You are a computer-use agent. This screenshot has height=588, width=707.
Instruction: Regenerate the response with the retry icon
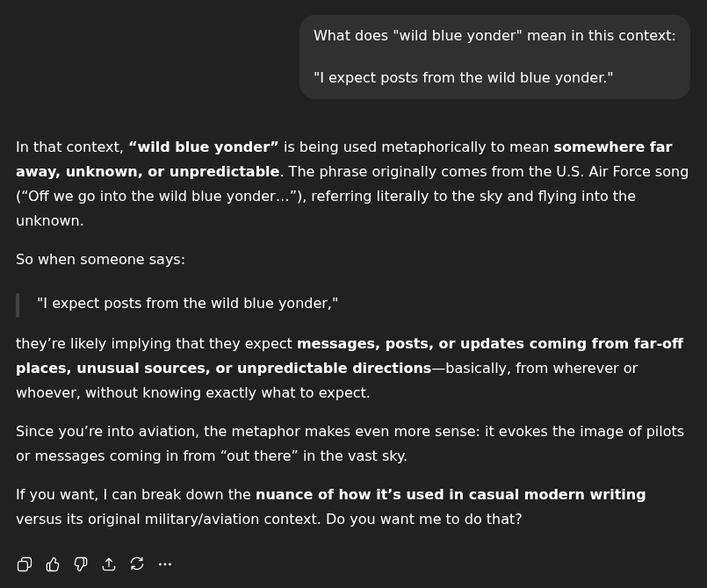click(137, 564)
